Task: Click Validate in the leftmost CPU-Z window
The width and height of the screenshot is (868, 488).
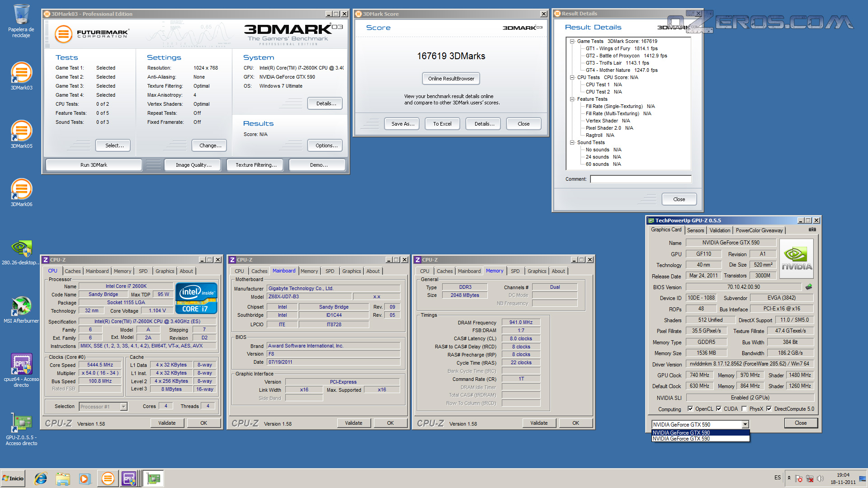Action: pos(167,423)
